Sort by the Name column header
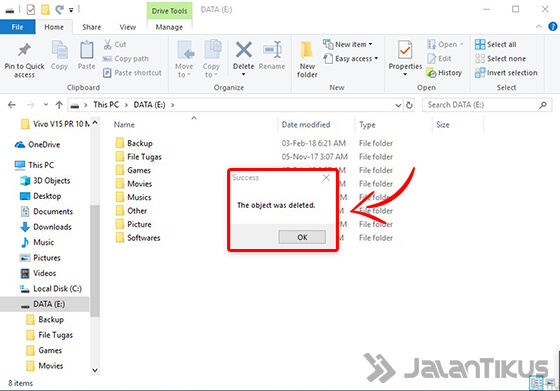This screenshot has height=391, width=560. click(124, 125)
